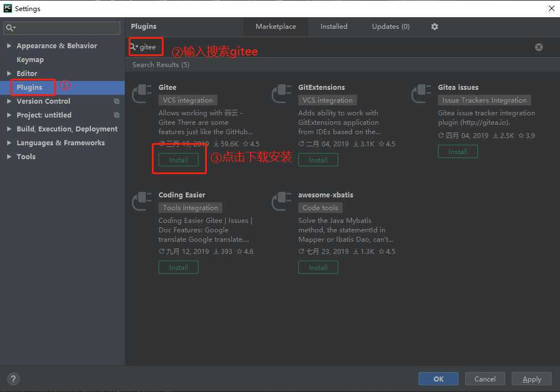Click GitExtensions VCS Integration tag
Screen dimensions: 560x392
(x=328, y=100)
